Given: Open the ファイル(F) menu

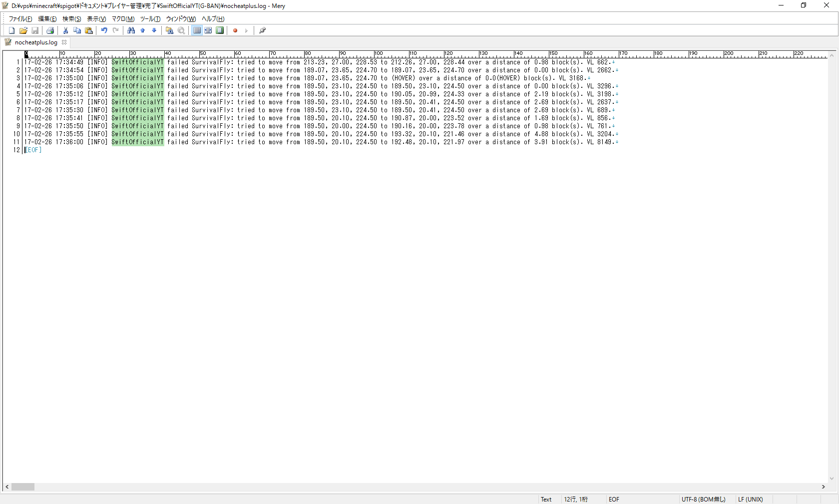Looking at the screenshot, I should (20, 19).
